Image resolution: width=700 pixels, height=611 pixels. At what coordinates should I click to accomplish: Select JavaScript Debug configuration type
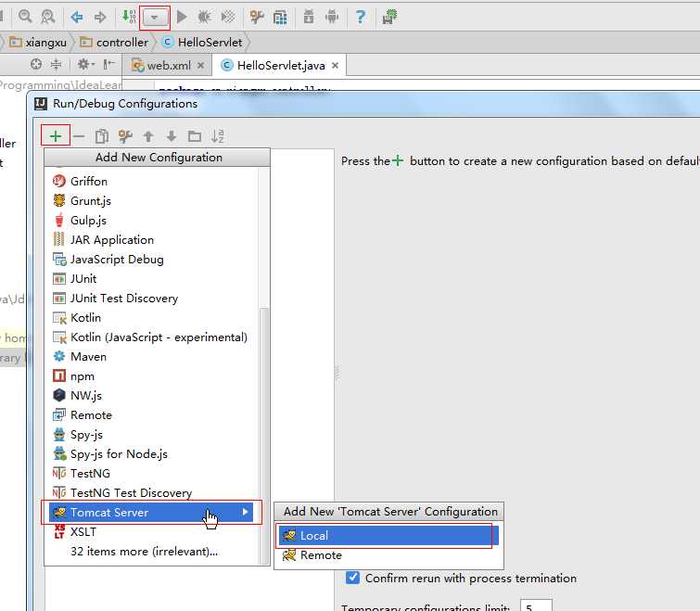coord(152,260)
